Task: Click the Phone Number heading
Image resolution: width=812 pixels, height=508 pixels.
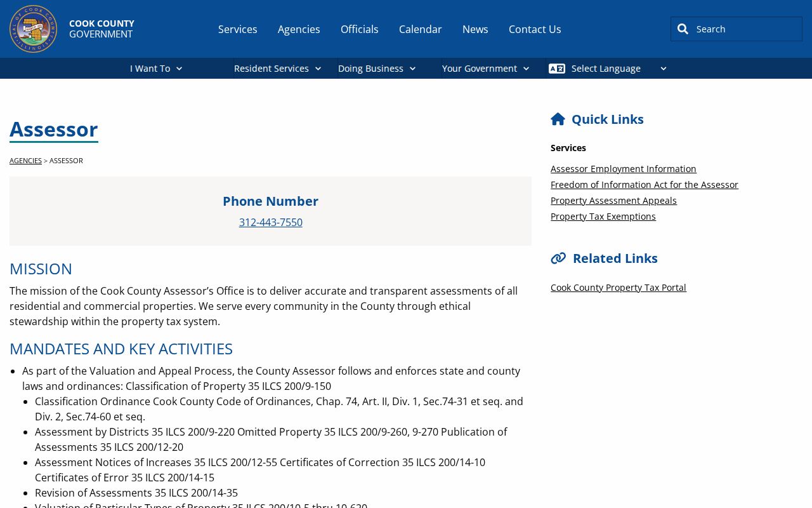Action: [x=271, y=201]
